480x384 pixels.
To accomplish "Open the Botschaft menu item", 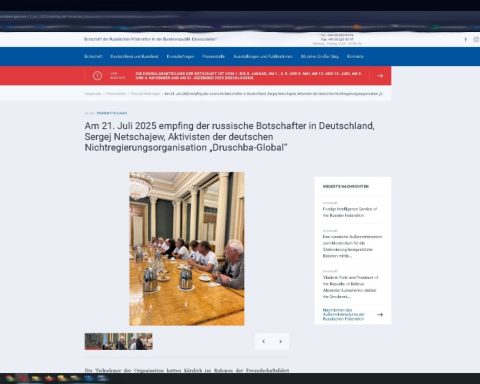I will (93, 56).
